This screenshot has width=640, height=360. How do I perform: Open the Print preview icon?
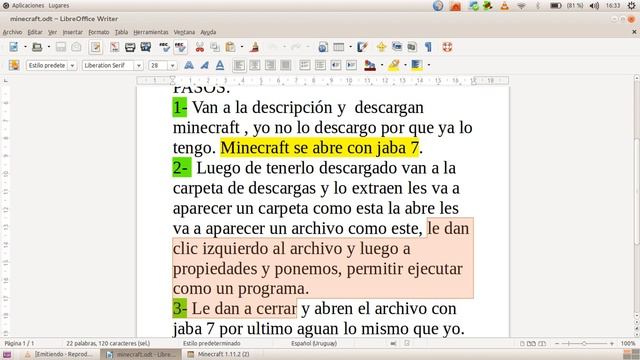pyautogui.click(x=146, y=47)
